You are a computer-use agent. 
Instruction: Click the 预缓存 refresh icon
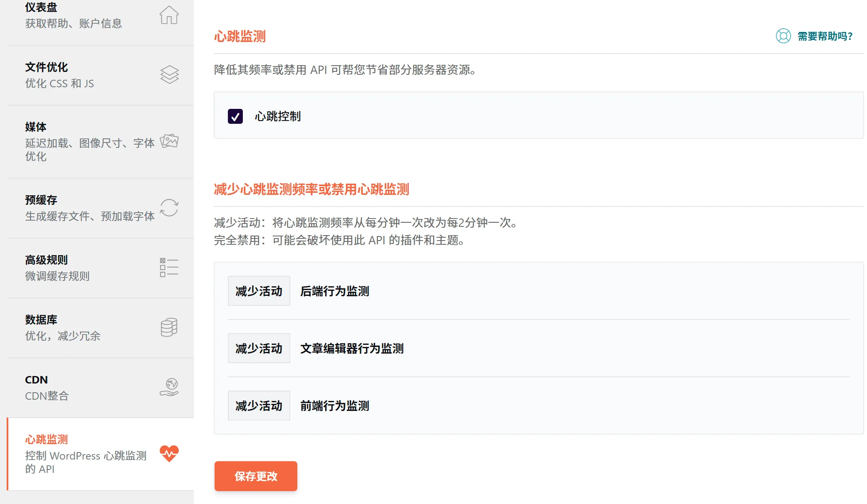[169, 208]
